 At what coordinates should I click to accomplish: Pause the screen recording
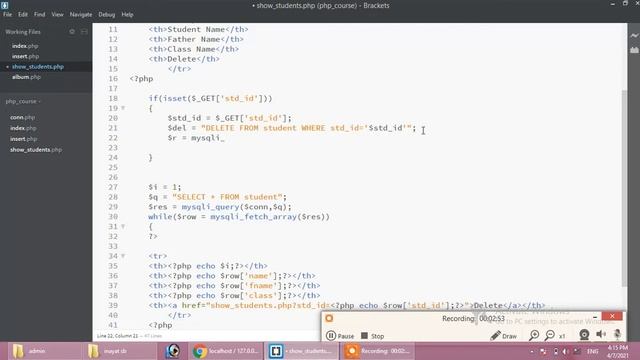pyautogui.click(x=340, y=336)
